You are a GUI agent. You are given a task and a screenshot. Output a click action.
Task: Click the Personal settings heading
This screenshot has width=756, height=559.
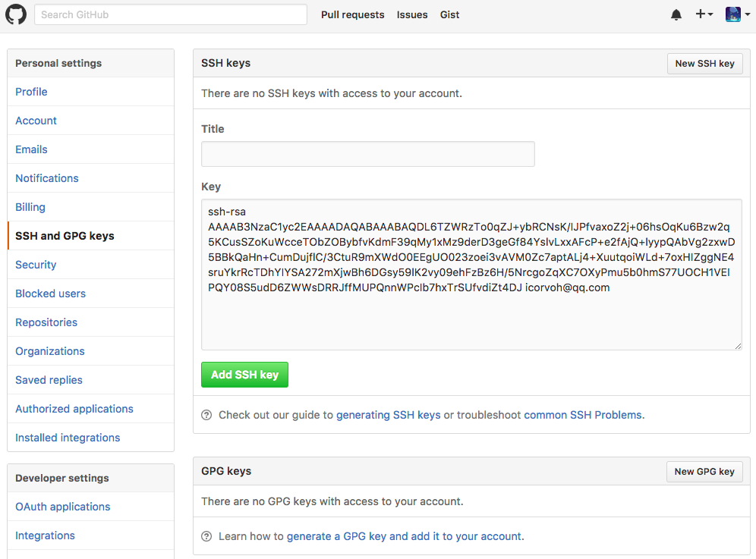coord(58,63)
